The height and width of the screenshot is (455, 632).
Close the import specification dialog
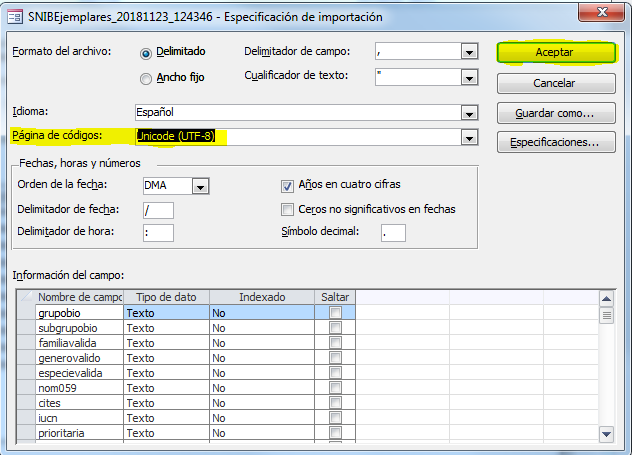606,14
